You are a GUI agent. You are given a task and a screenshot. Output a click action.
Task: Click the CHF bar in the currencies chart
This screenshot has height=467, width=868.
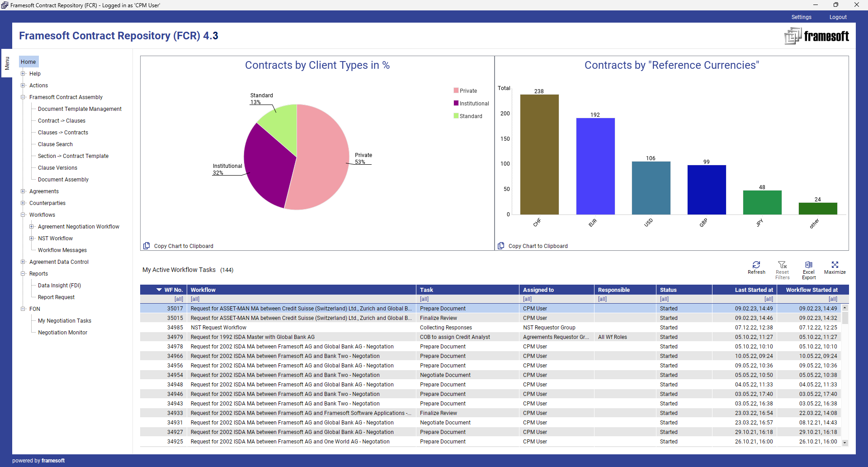(539, 154)
